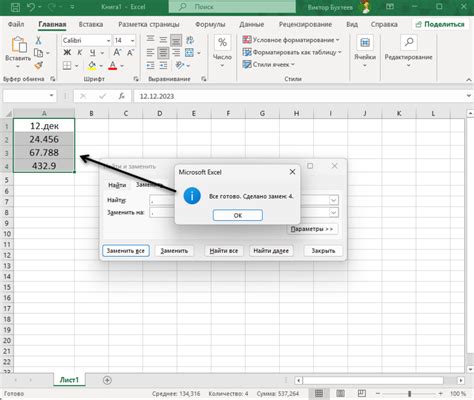Increase indent in the alignment group
The height and width of the screenshot is (400, 474).
click(163, 65)
